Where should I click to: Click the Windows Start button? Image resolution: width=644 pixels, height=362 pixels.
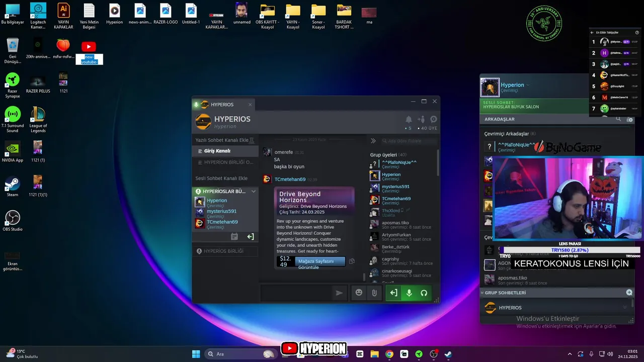[x=196, y=354]
